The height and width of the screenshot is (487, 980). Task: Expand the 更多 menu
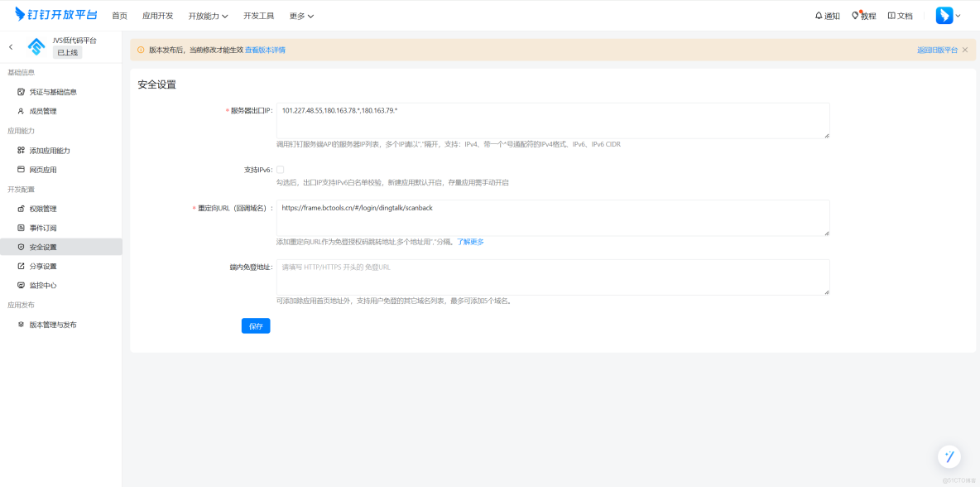(x=298, y=15)
